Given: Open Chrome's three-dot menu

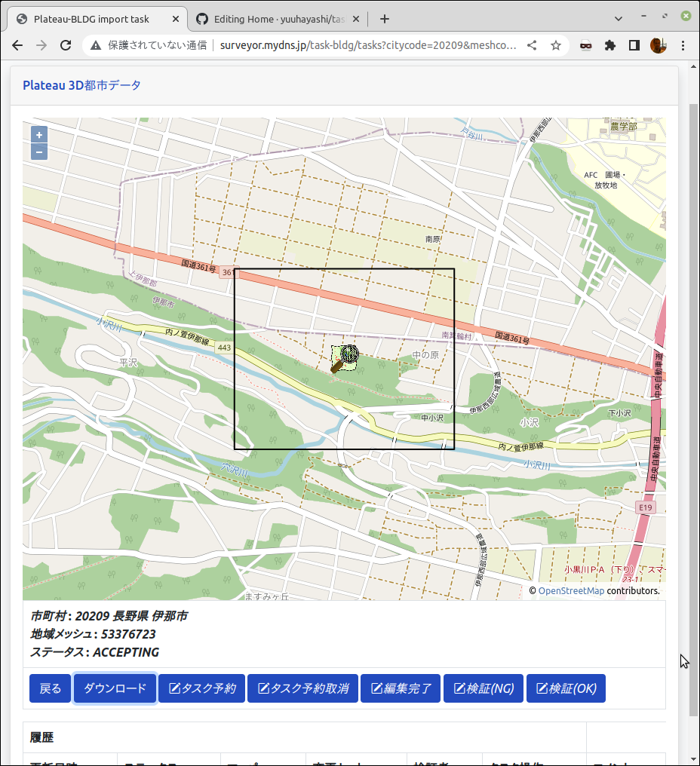Looking at the screenshot, I should click(x=683, y=45).
